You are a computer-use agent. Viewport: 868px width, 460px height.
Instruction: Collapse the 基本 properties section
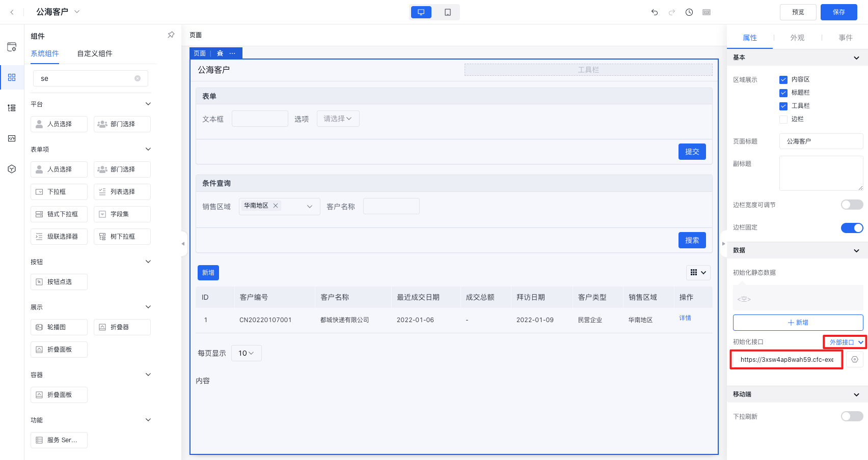(x=856, y=57)
